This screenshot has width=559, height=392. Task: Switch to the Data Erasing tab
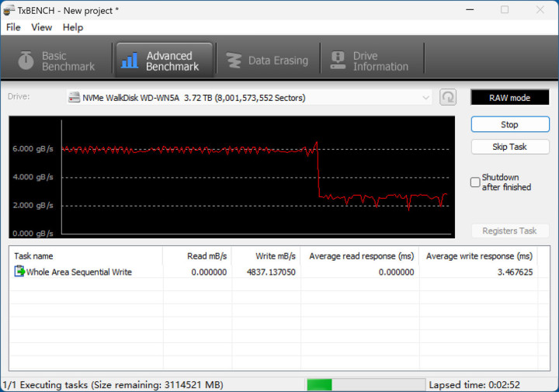268,61
